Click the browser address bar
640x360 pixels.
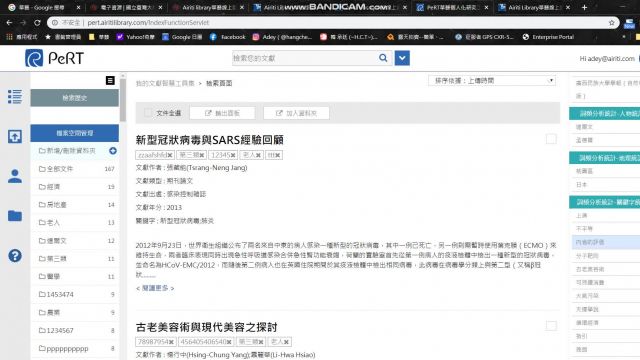(333, 23)
